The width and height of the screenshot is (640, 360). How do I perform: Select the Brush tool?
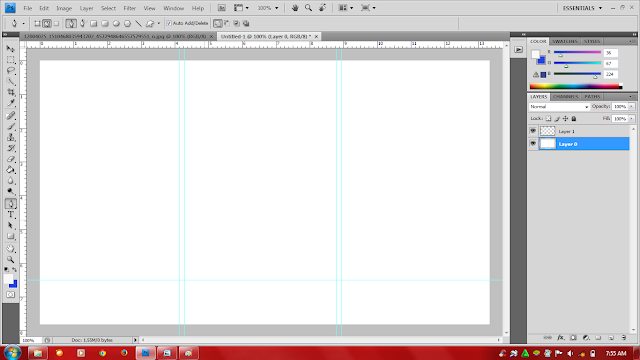[11, 127]
